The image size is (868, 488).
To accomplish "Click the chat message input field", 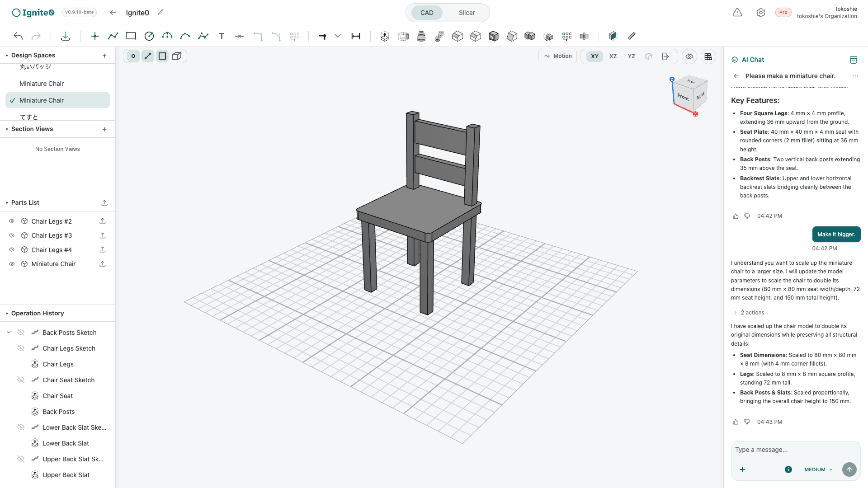I will pyautogui.click(x=796, y=450).
